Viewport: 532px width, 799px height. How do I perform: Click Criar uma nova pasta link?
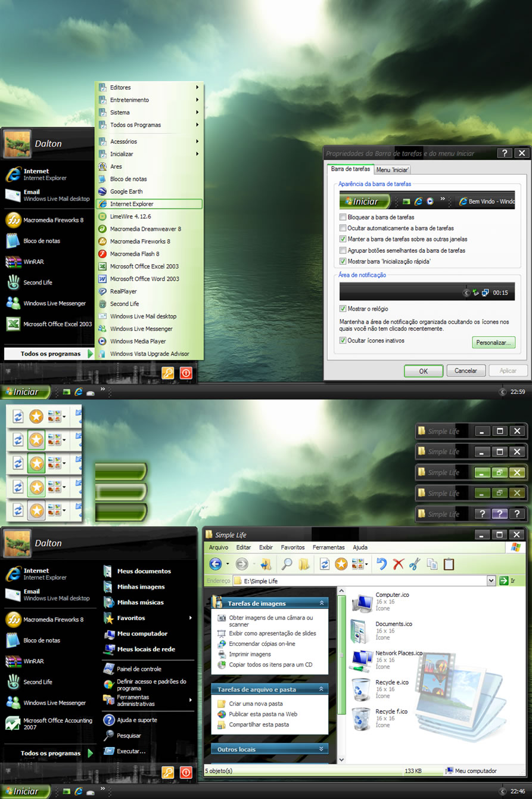click(x=256, y=704)
